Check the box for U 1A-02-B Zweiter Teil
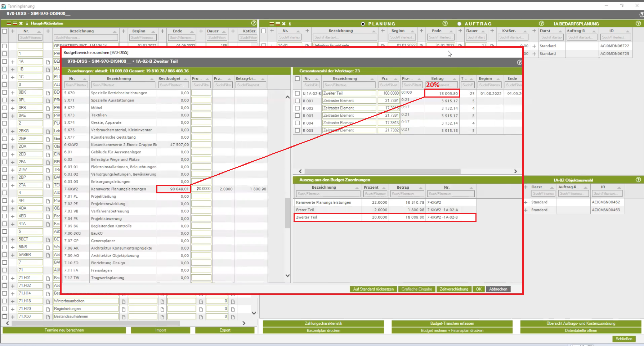The width and height of the screenshot is (644, 346). pos(297,93)
